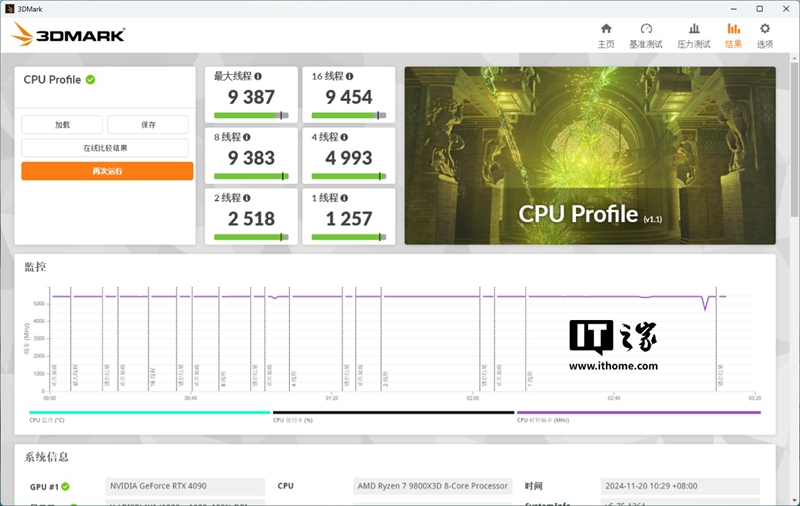Show info icon for 4 线程 score

tap(344, 137)
